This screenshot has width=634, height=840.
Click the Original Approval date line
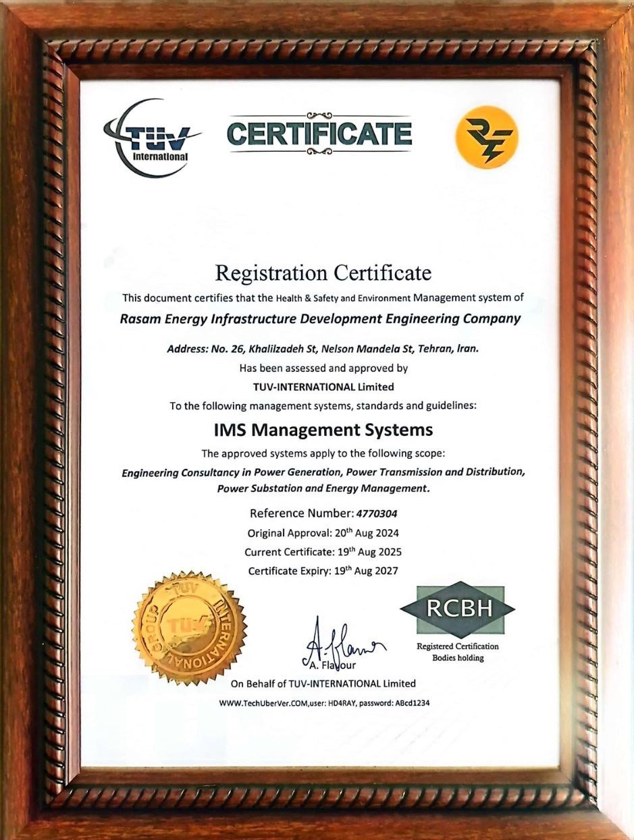tap(323, 532)
